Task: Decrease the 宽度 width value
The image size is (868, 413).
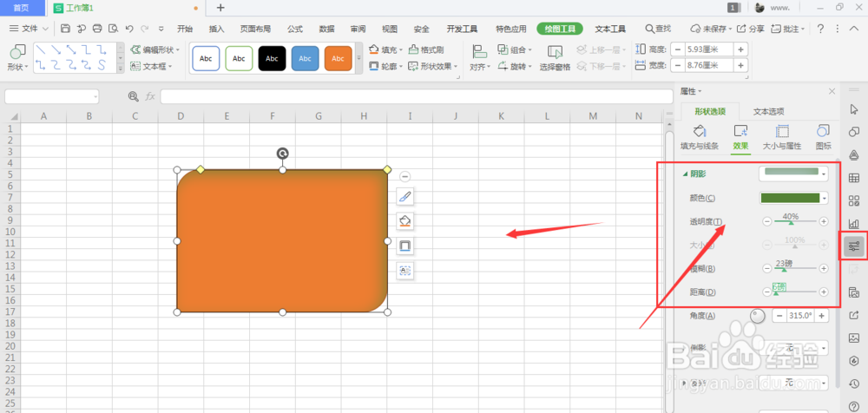Action: [678, 65]
